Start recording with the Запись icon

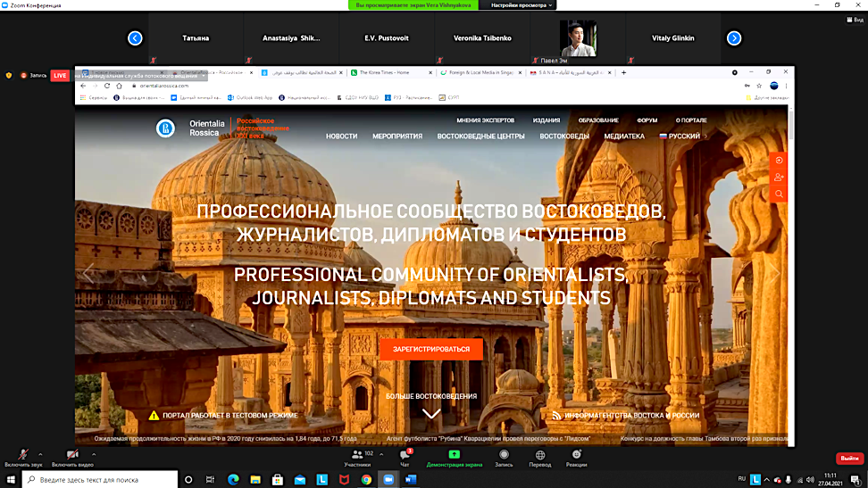[x=504, y=458]
